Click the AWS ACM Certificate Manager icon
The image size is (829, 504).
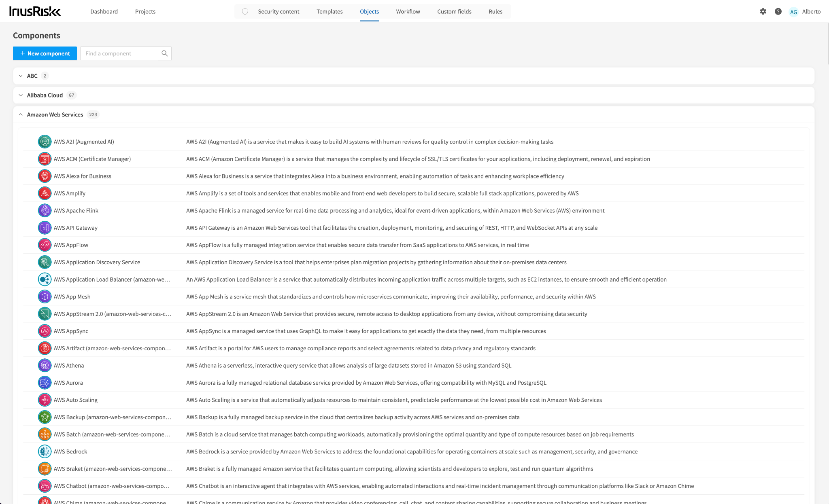(45, 159)
